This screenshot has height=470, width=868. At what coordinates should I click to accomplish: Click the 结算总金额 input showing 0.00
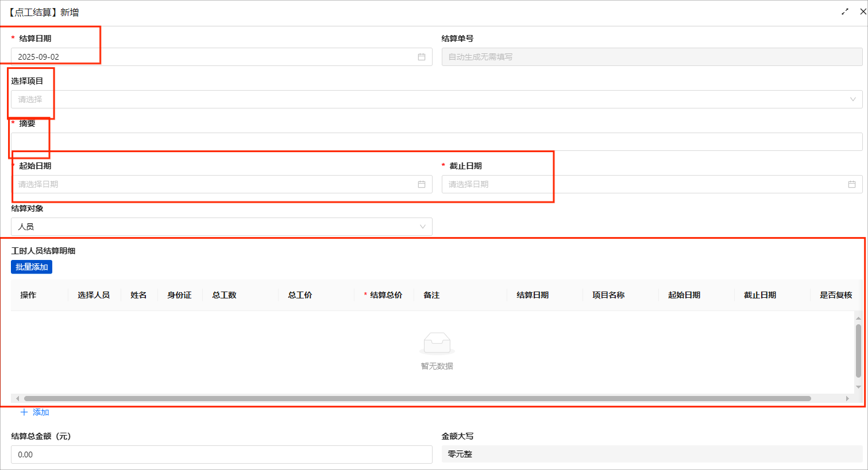pyautogui.click(x=221, y=455)
